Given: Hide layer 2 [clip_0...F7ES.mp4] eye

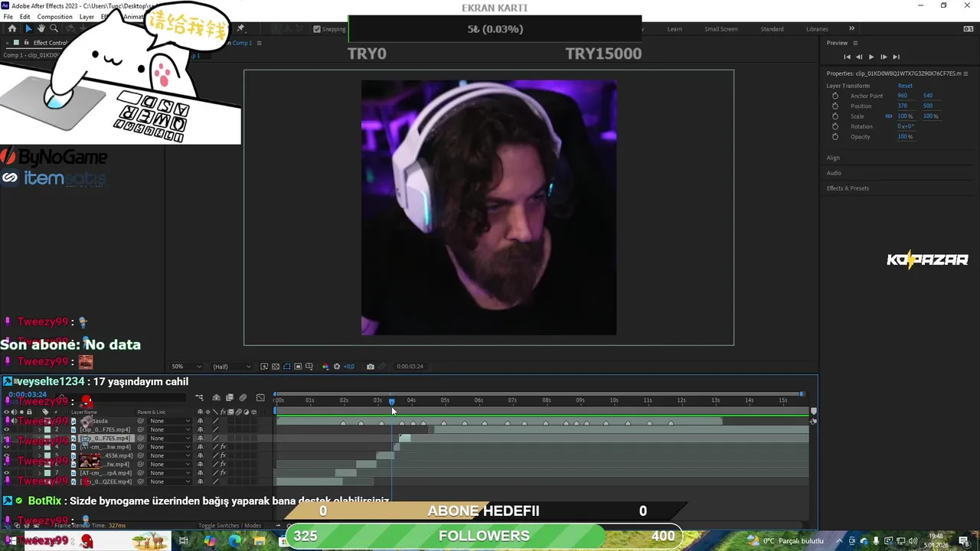Looking at the screenshot, I should click(6, 429).
